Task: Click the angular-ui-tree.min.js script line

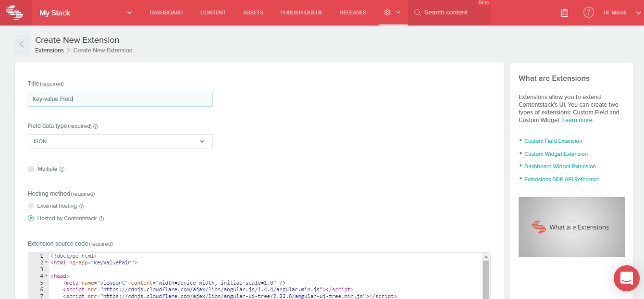Action: 230,297
